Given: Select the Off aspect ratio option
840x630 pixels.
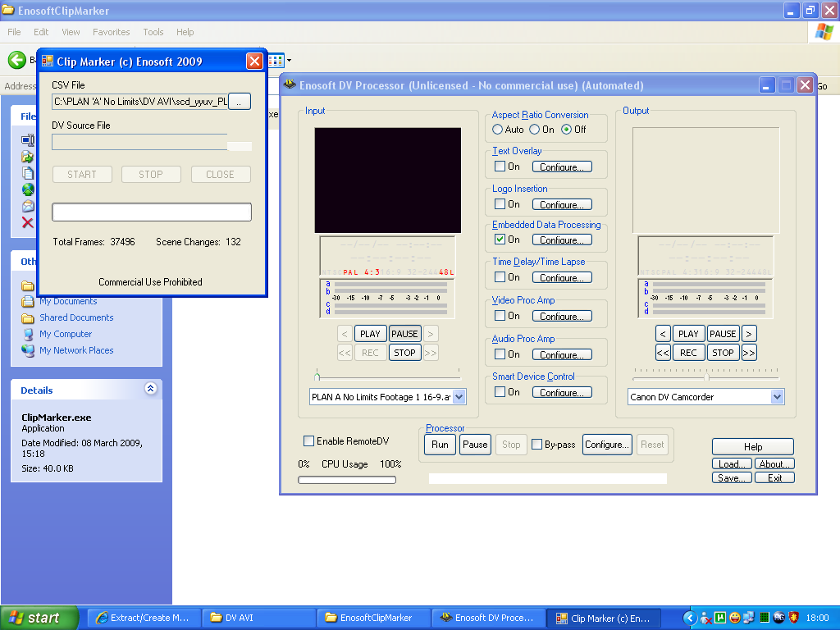Looking at the screenshot, I should [x=566, y=130].
